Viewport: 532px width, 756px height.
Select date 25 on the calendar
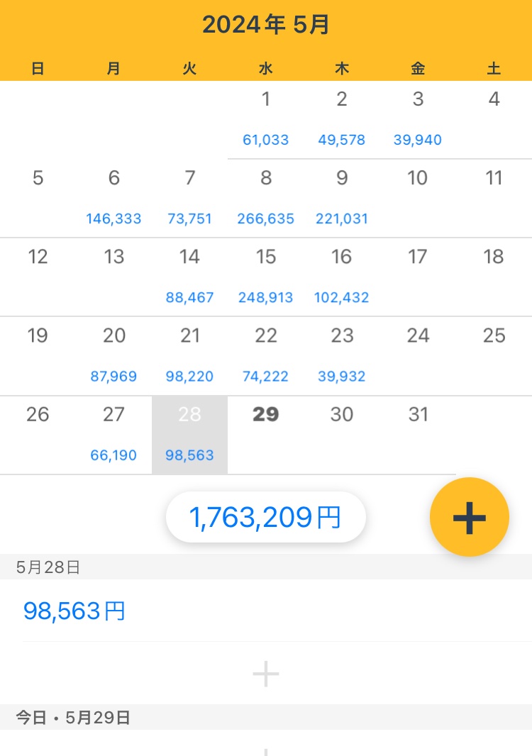pos(494,356)
